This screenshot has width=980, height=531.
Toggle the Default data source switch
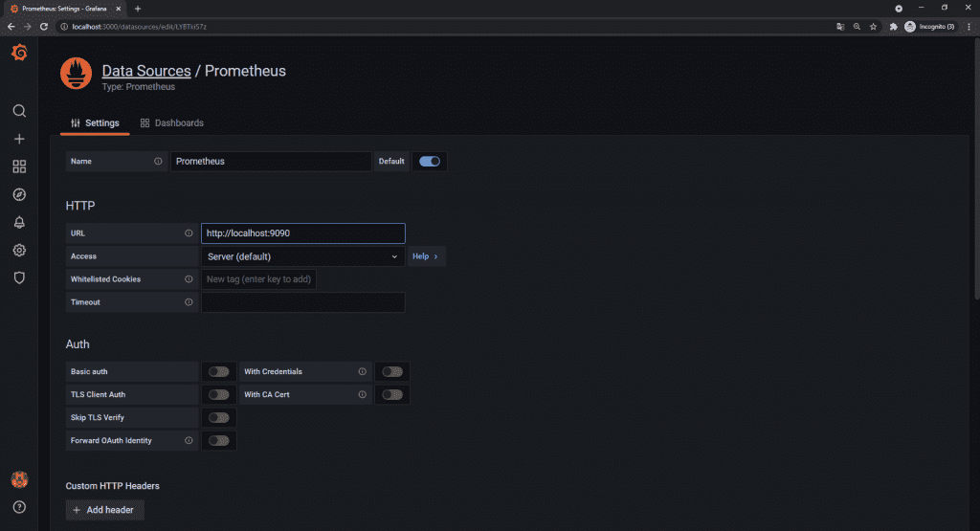pyautogui.click(x=430, y=161)
